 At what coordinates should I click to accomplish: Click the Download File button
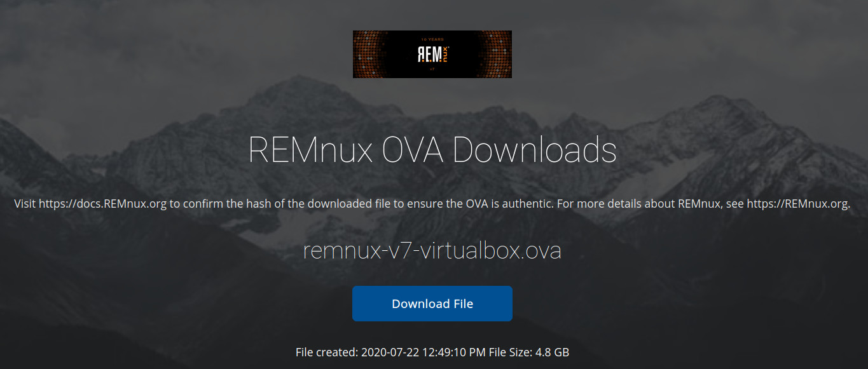(x=432, y=304)
